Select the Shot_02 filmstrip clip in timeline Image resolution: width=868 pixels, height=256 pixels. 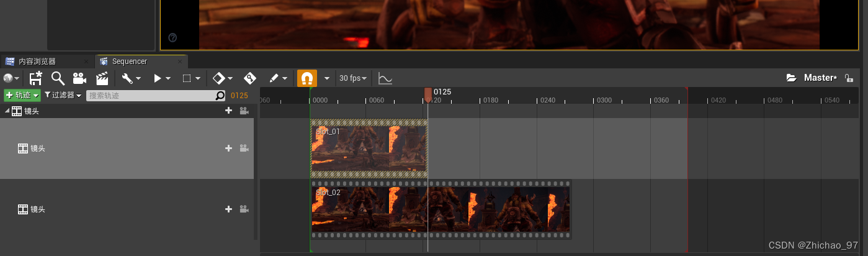441,209
